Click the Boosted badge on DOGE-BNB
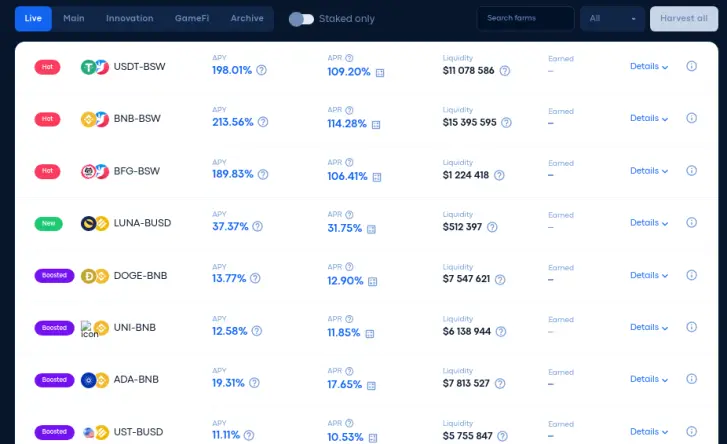The image size is (727, 444). pos(54,275)
